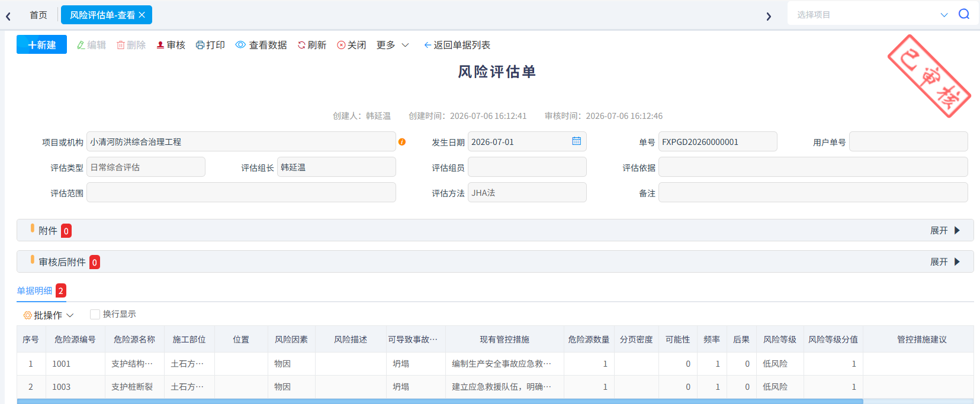Click the 评估范围 field
Image resolution: width=980 pixels, height=404 pixels.
tap(241, 192)
